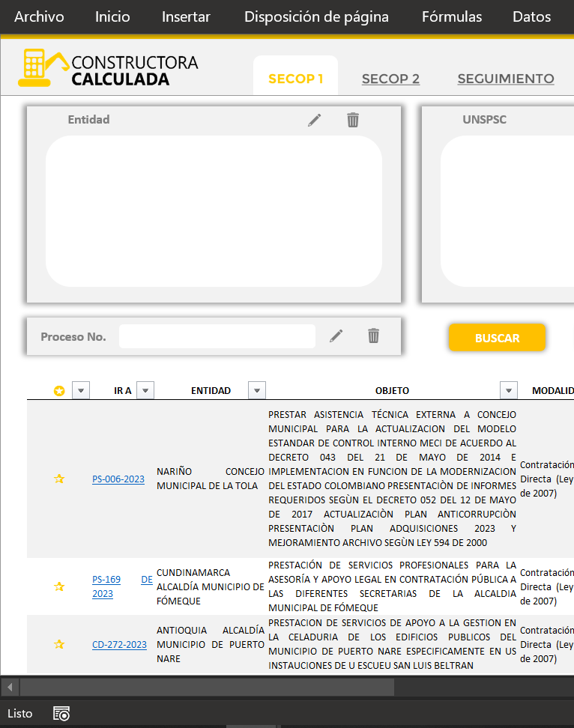574x728 pixels.
Task: Toggle favorite star for PS-169 DE 2023 row
Action: point(59,586)
